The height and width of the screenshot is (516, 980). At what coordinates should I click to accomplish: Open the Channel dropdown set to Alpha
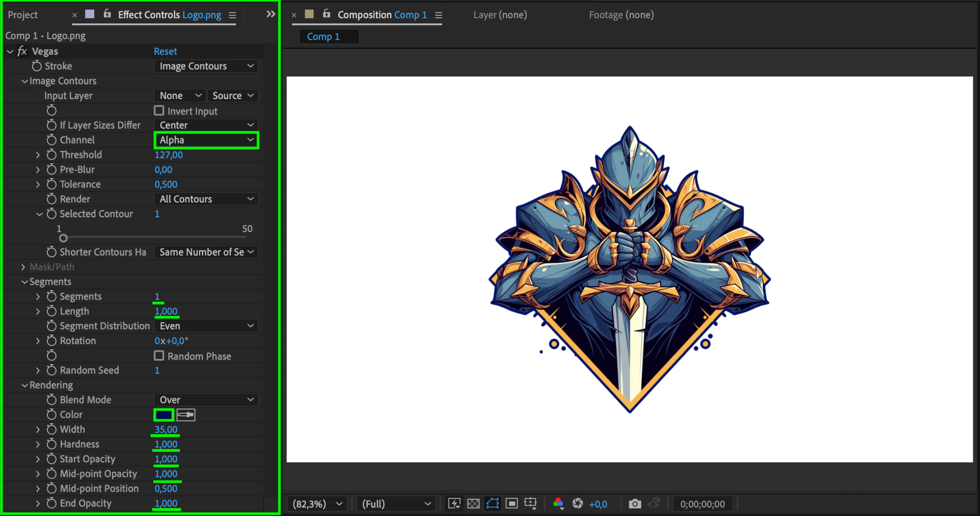pos(206,140)
